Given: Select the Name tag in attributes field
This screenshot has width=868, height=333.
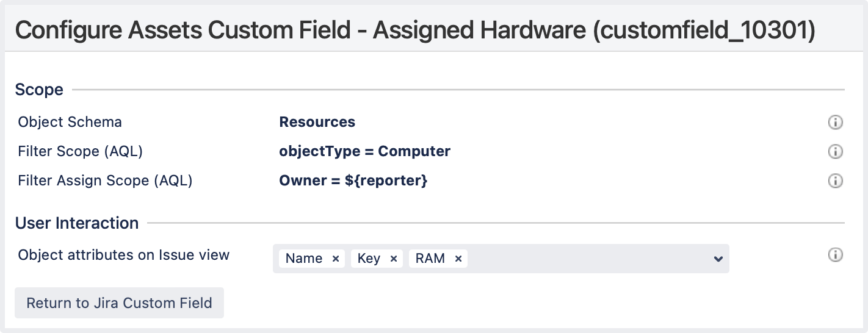Looking at the screenshot, I should [304, 259].
